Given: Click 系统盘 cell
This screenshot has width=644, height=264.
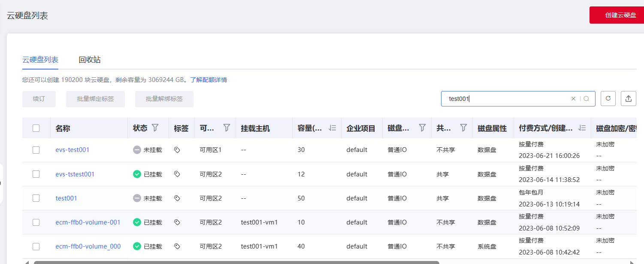Looking at the screenshot, I should [487, 246].
